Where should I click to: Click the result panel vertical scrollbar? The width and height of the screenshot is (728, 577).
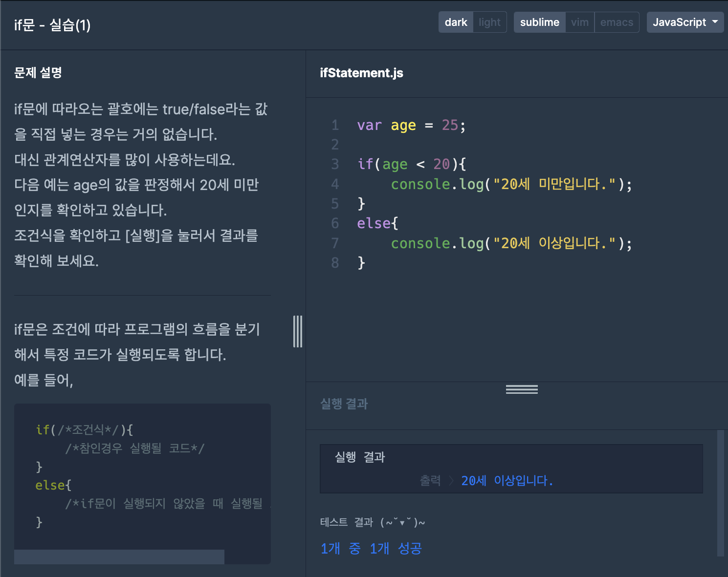pos(720,493)
